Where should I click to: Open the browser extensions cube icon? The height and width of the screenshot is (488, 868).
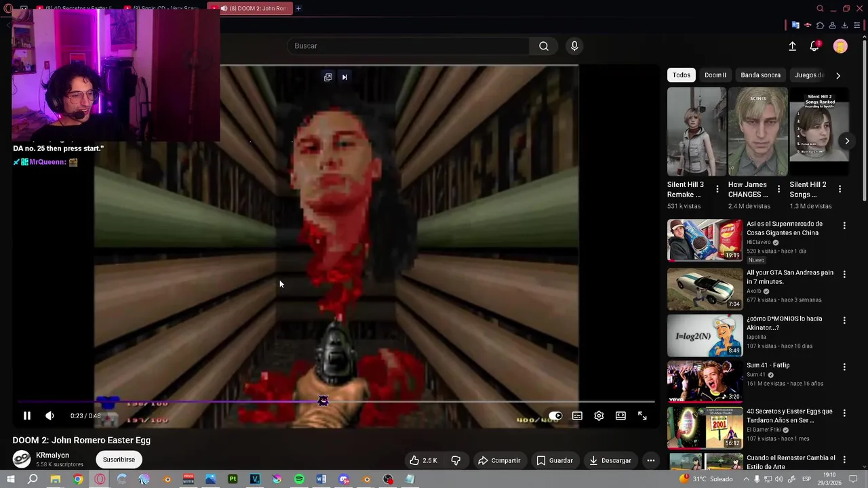tap(820, 25)
